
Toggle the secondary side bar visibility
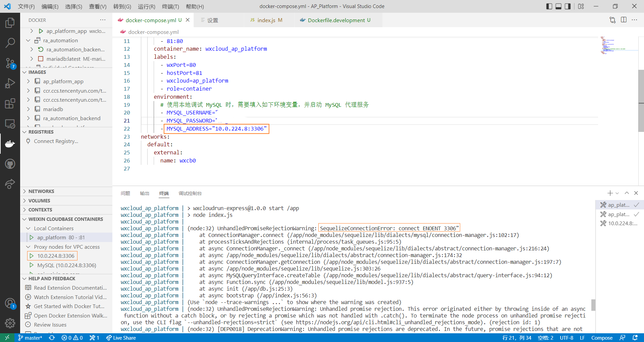coord(568,6)
